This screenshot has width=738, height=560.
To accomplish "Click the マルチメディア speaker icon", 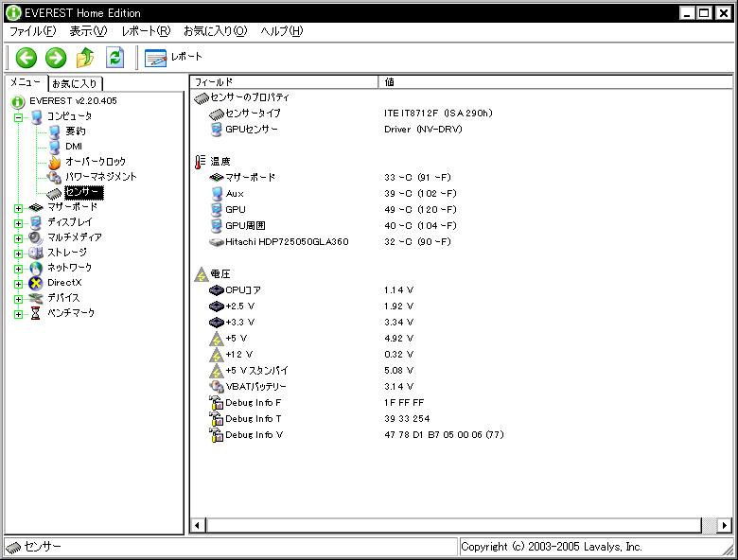I will (x=36, y=237).
